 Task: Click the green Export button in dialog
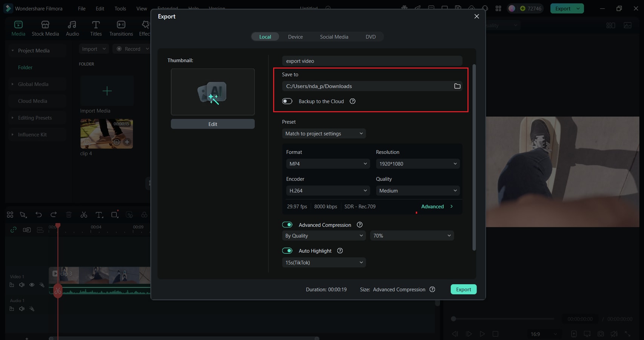tap(464, 289)
